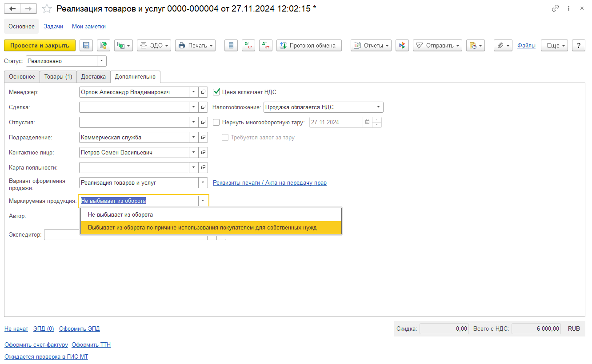Copy link to document via chain icon
The height and width of the screenshot is (364, 592).
coord(555,8)
